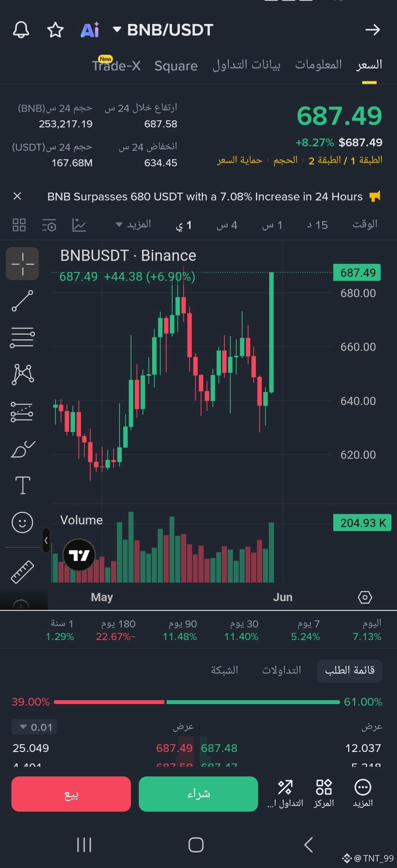Tap the green شراء buy button
This screenshot has height=868, width=397.
[198, 794]
